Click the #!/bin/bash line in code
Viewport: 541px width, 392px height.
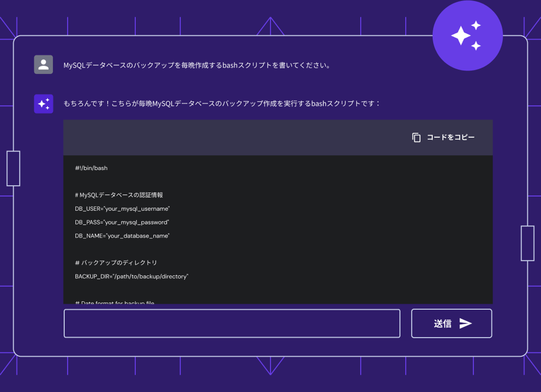coord(91,168)
